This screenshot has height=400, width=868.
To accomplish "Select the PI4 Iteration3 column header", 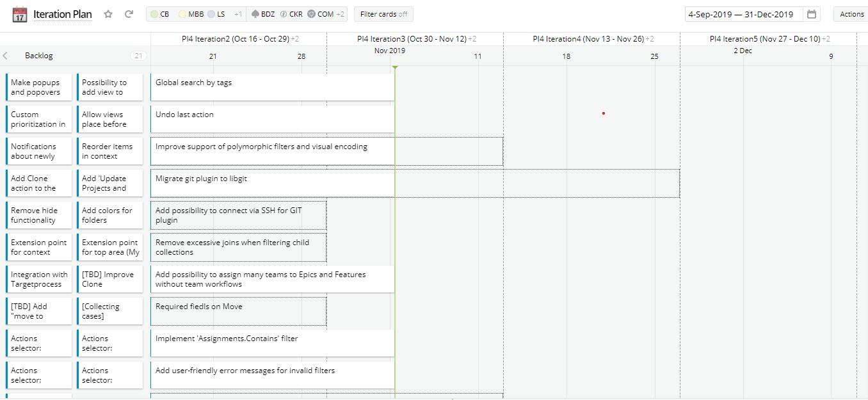I will pyautogui.click(x=410, y=38).
